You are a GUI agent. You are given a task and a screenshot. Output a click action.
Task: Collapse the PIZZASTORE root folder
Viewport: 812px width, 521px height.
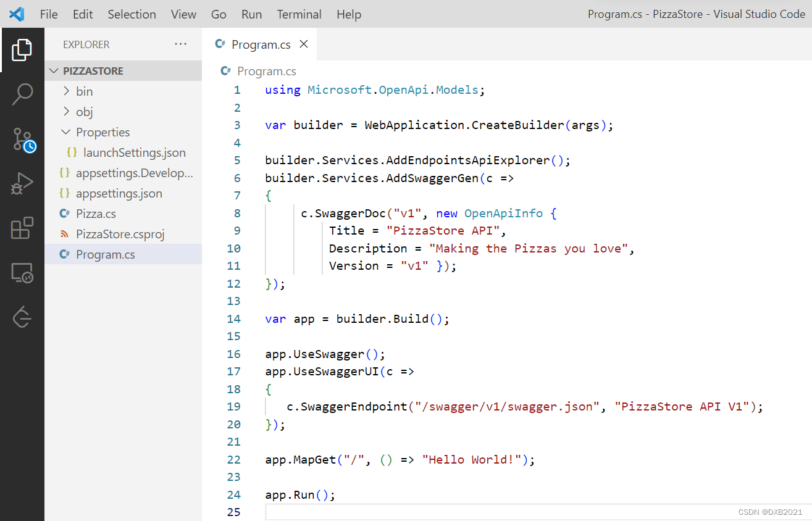(54, 71)
